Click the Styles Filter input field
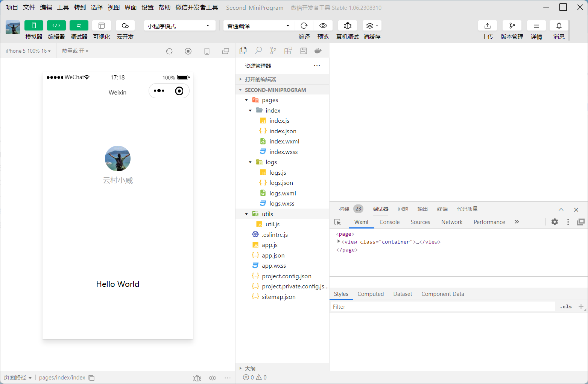Viewport: 588px width, 384px height. [442, 307]
